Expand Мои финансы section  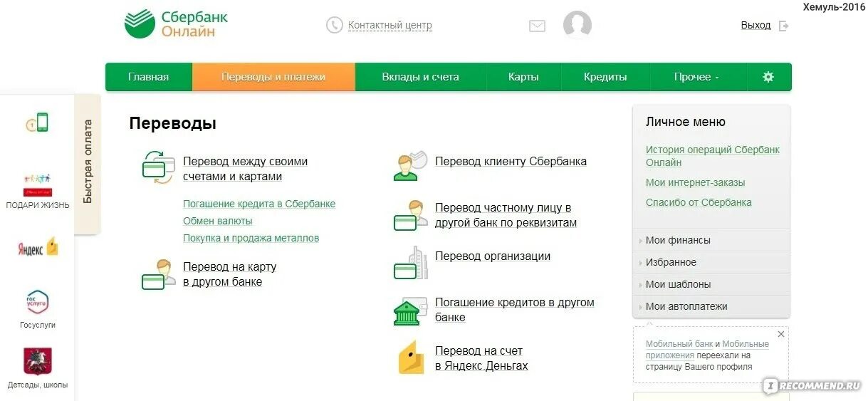tap(711, 240)
